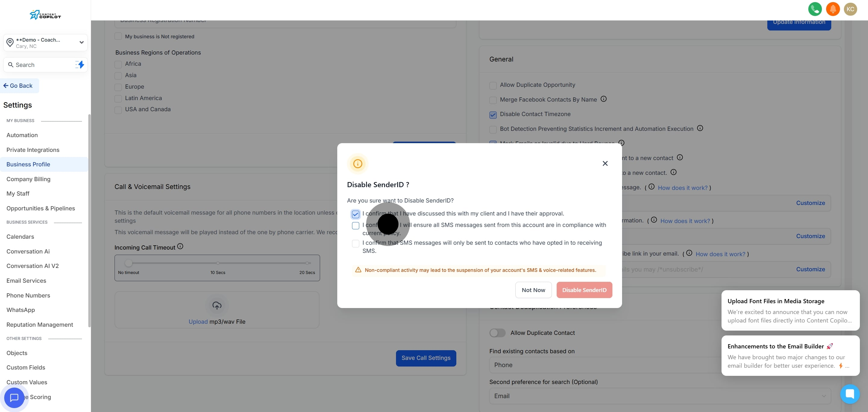Enable the Allow Duplicate Contact toggle
This screenshot has width=868, height=412.
(497, 332)
